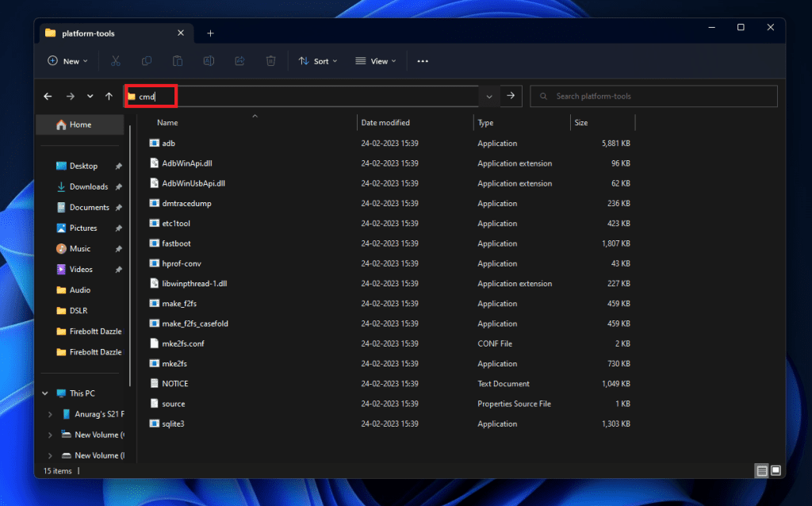Click the Search platform-tools field
The image size is (812, 506).
click(x=653, y=96)
